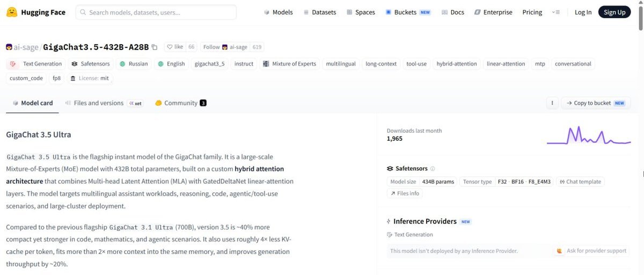
Task: Click the info icon next to Safetensors
Action: [x=433, y=169]
